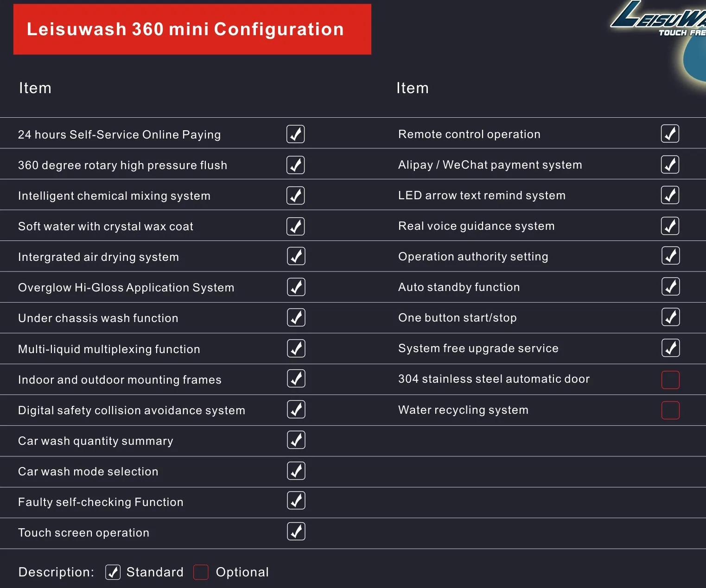Click the red Leisuwash 360 mini Configuration banner
The width and height of the screenshot is (706, 588).
[192, 29]
